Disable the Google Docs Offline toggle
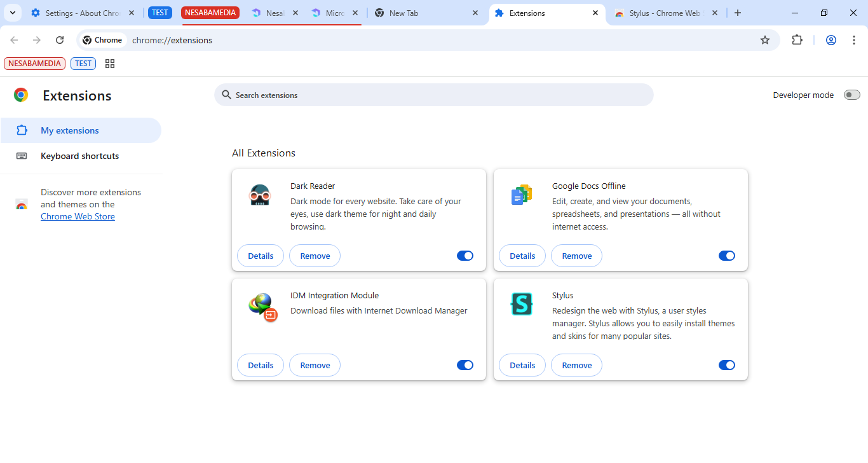This screenshot has height=463, width=868. (726, 256)
